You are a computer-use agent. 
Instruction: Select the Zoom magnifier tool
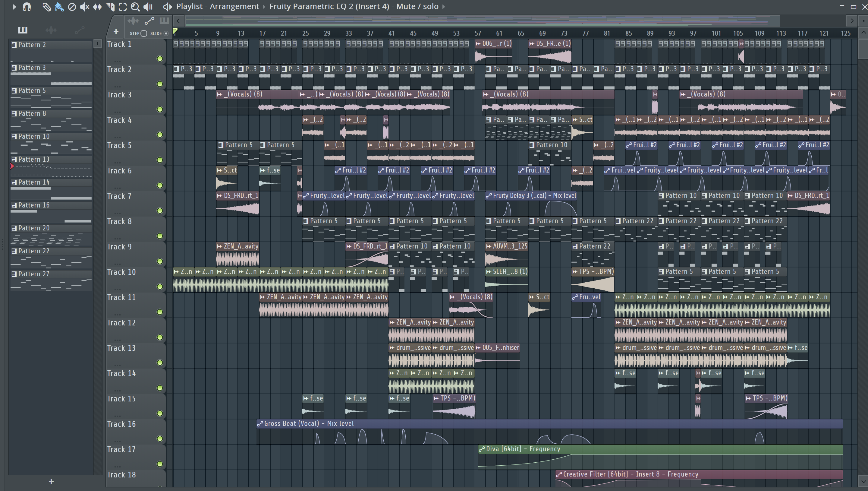click(x=135, y=6)
